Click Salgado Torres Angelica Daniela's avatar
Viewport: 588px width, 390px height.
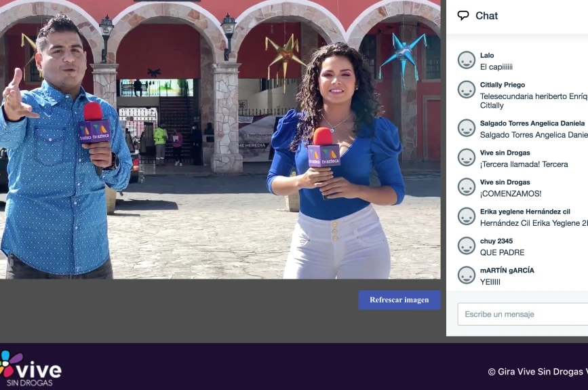click(467, 128)
